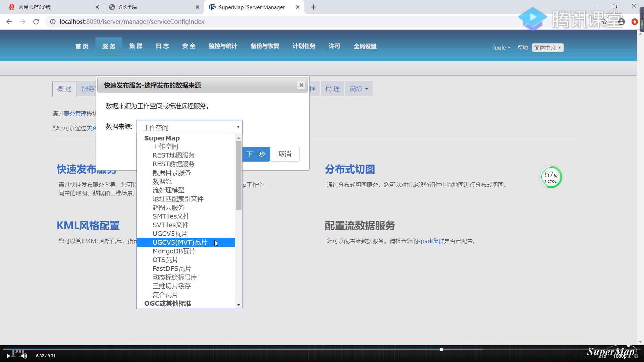Image resolution: width=644 pixels, height=362 pixels.
Task: Play the video
Action: coord(8,356)
